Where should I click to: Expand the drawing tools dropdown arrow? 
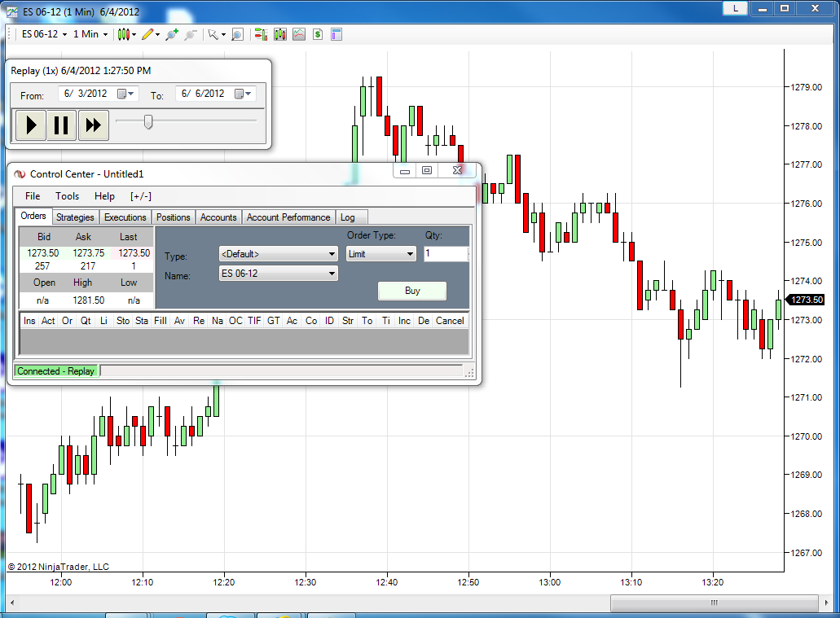click(x=157, y=35)
